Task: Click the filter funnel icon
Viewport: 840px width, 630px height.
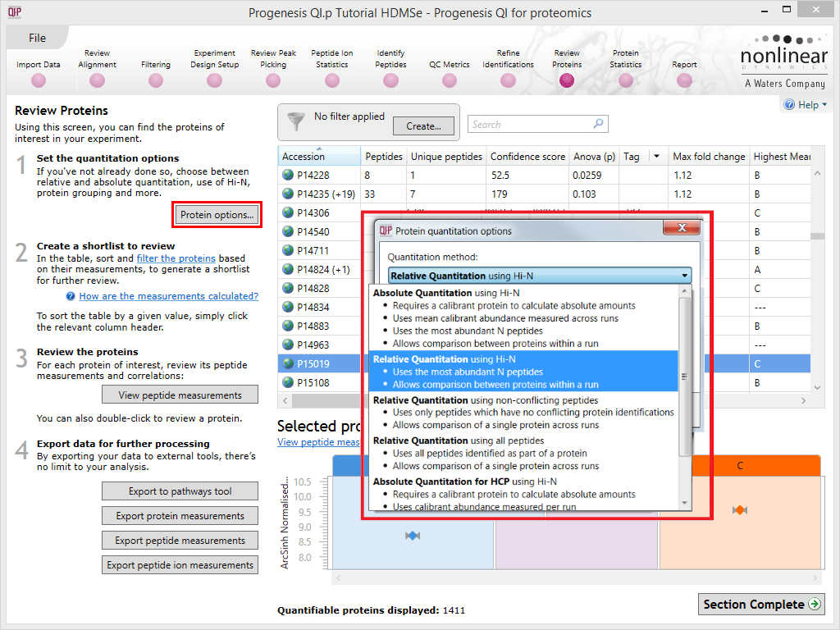Action: coord(296,121)
